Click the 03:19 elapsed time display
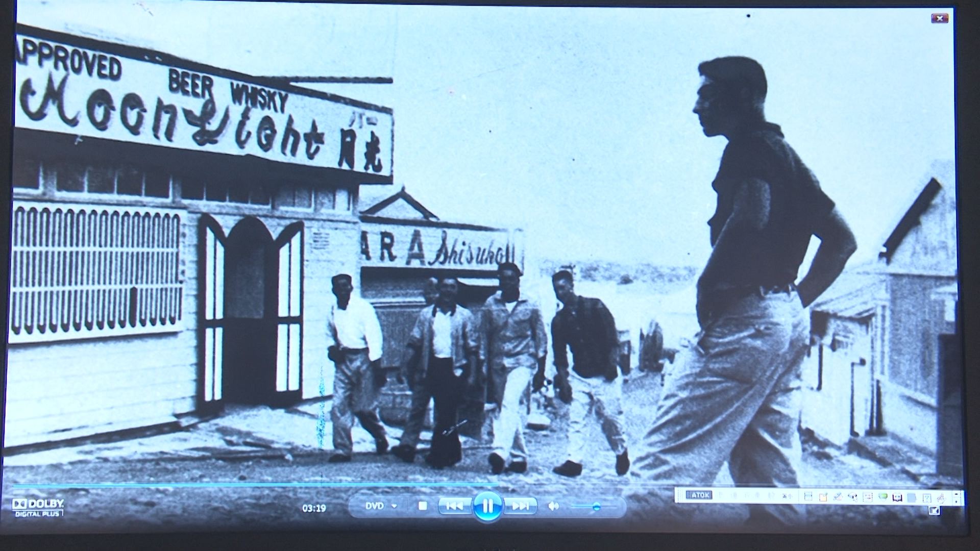 314,508
